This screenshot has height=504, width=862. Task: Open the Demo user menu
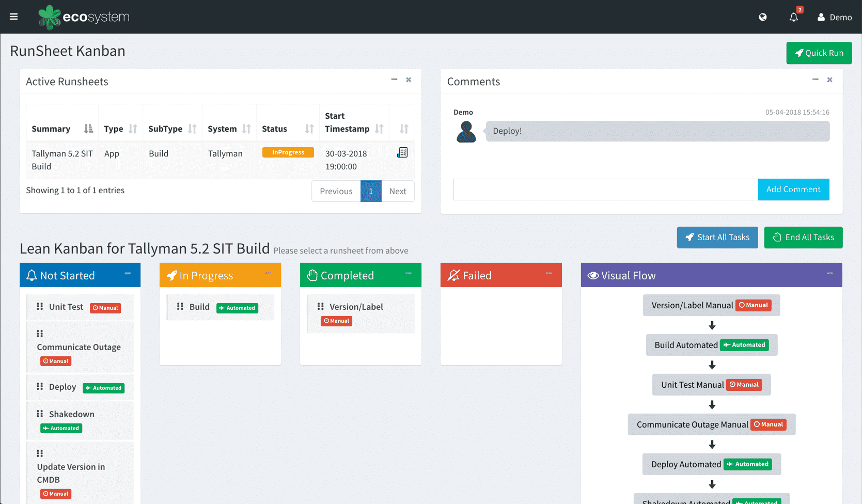835,17
